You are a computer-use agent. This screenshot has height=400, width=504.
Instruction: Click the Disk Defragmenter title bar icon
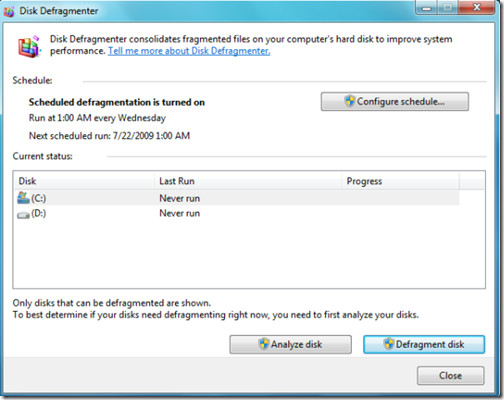point(9,11)
